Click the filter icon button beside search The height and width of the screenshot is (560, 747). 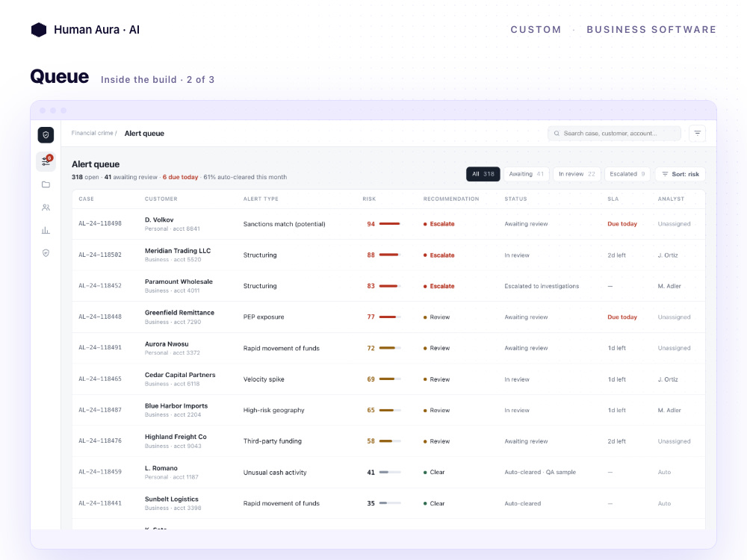697,134
